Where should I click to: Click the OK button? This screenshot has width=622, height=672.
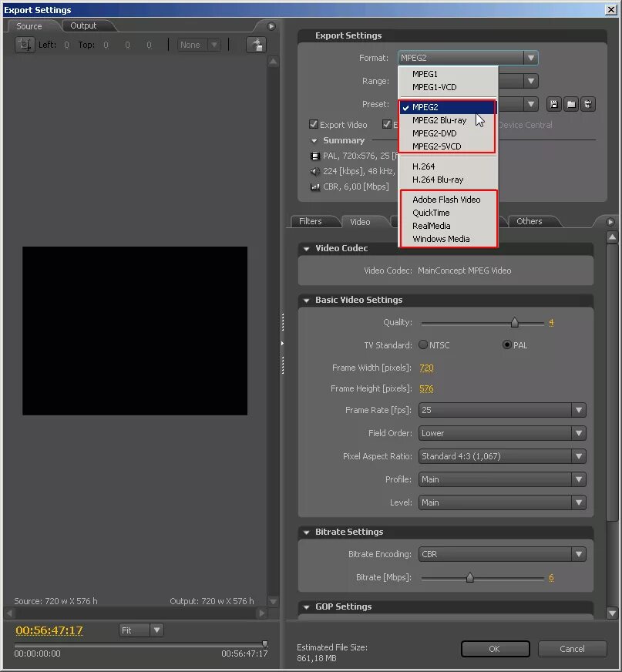(495, 649)
